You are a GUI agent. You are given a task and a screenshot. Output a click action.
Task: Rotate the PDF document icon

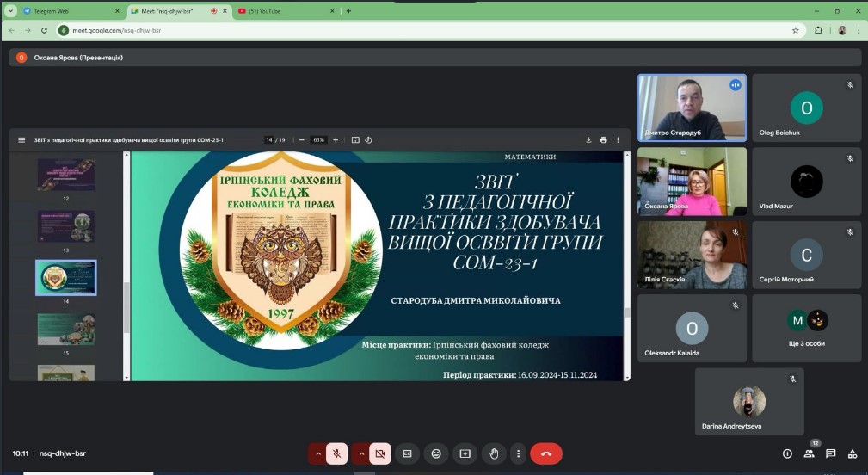(x=369, y=140)
